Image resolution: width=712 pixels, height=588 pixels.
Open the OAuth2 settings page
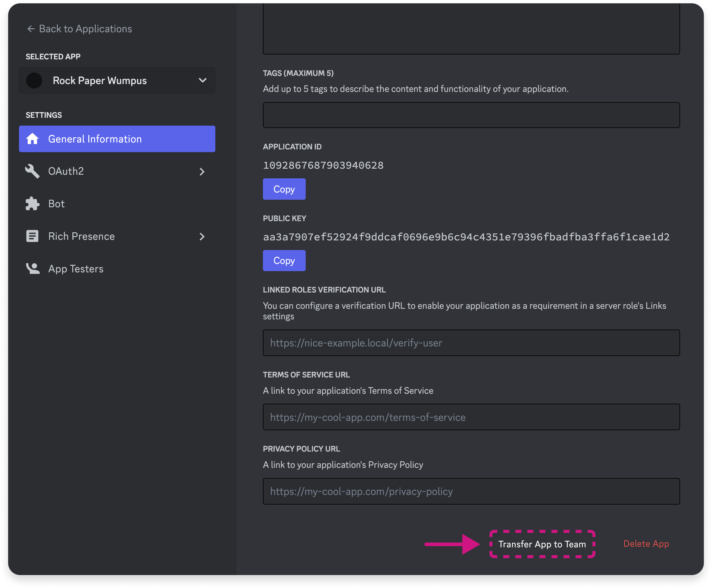tap(117, 171)
